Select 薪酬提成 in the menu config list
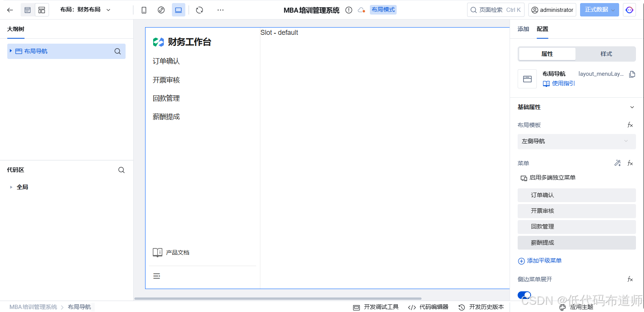The image size is (644, 312). (577, 243)
